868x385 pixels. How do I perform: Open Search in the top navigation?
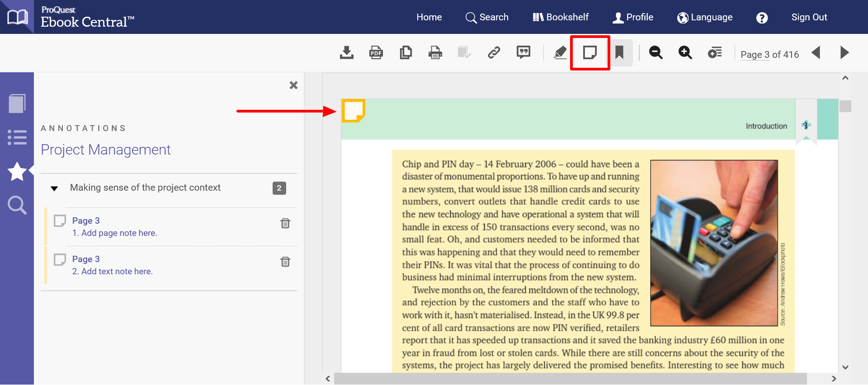tap(487, 17)
